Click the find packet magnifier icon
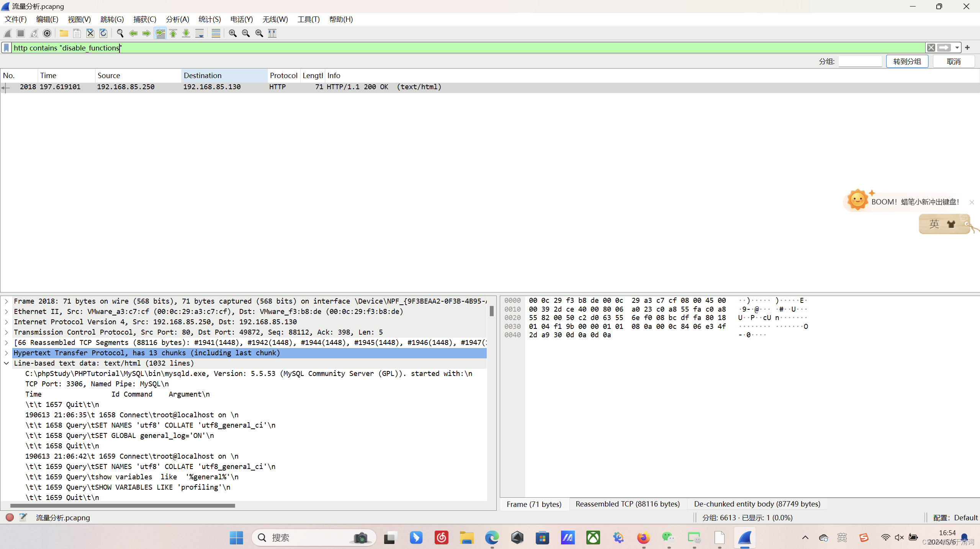The height and width of the screenshot is (549, 980). pos(120,33)
